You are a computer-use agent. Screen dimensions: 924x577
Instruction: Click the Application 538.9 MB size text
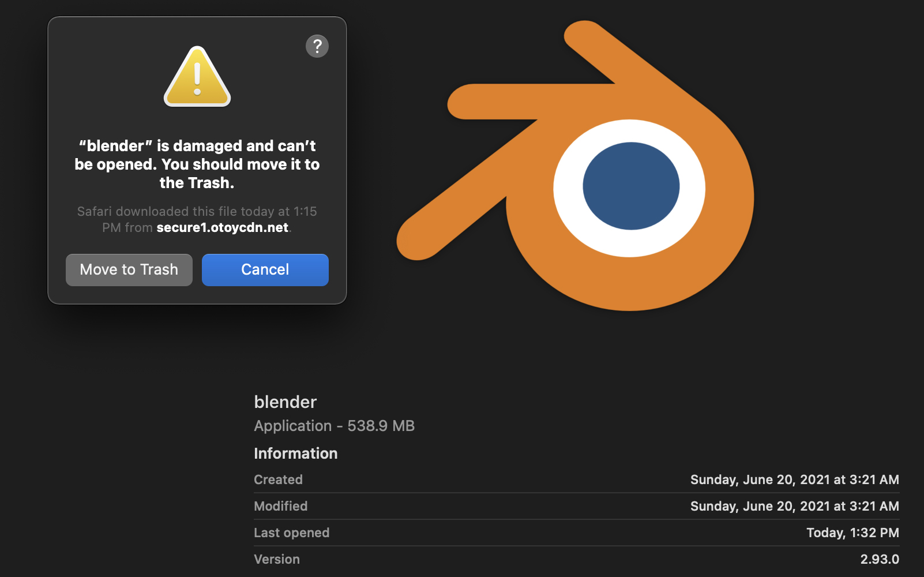pyautogui.click(x=334, y=426)
